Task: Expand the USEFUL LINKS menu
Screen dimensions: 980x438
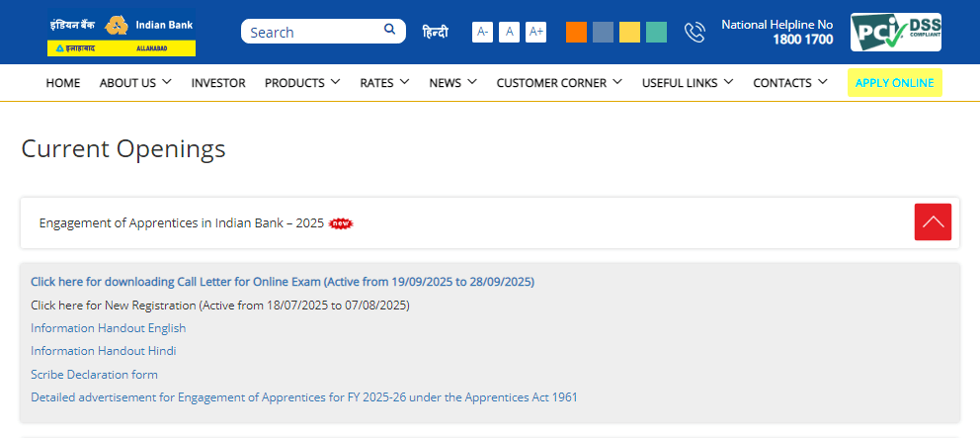Action: pos(689,83)
